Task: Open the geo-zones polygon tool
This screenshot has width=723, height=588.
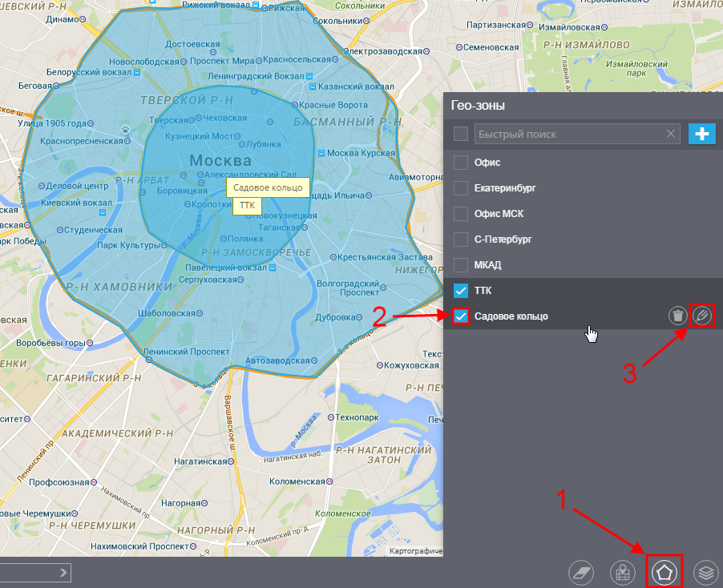Action: 664,572
